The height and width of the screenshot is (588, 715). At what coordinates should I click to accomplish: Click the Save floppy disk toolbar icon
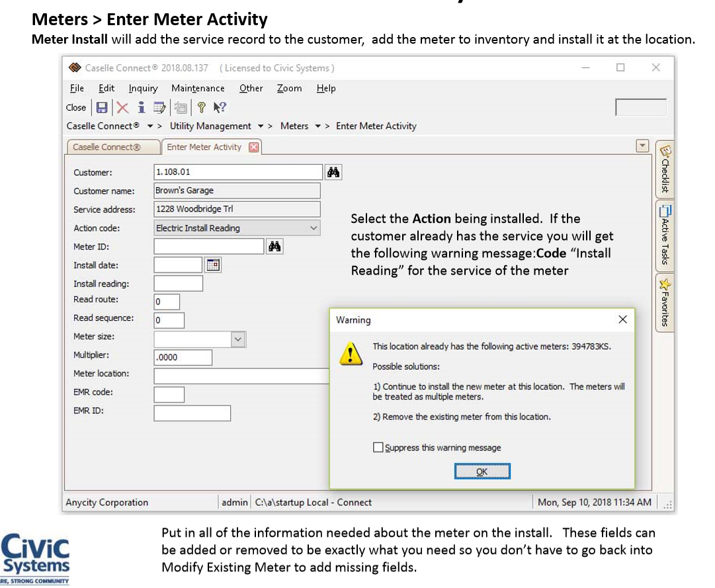coord(102,108)
